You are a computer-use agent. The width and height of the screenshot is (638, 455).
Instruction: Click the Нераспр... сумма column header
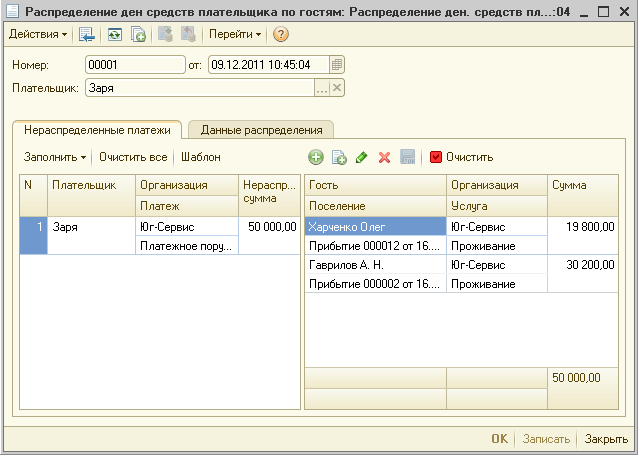269,195
